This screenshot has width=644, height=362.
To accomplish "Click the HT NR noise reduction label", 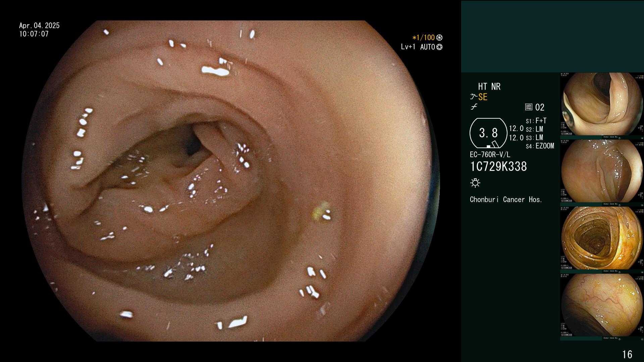I will tap(489, 87).
